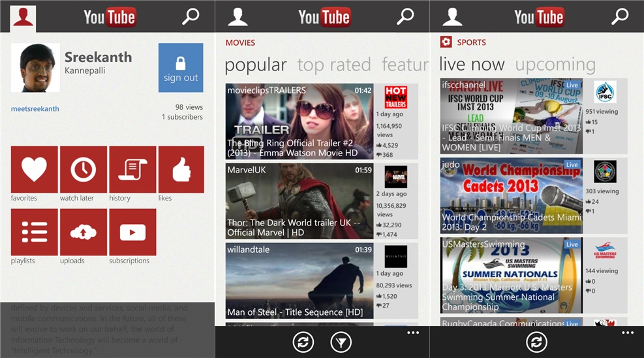644x358 pixels.
Task: Click the "144 viewing" count
Action: (602, 271)
